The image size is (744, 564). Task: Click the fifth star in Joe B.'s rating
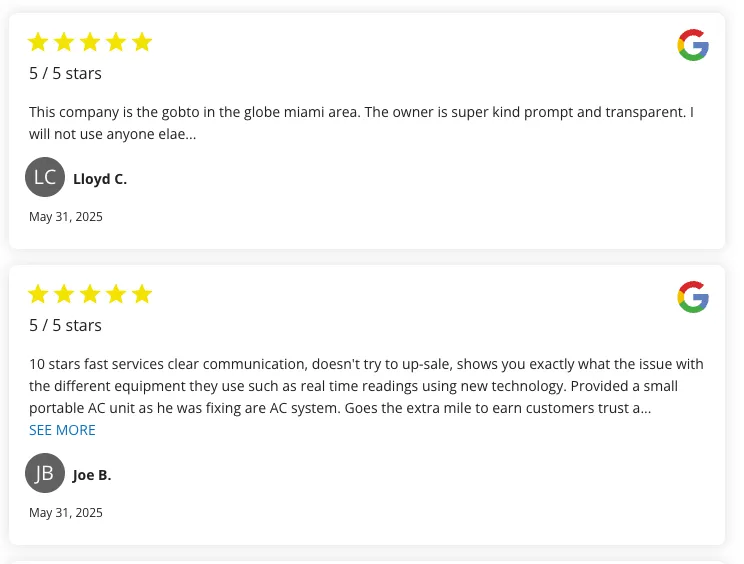pyautogui.click(x=142, y=294)
